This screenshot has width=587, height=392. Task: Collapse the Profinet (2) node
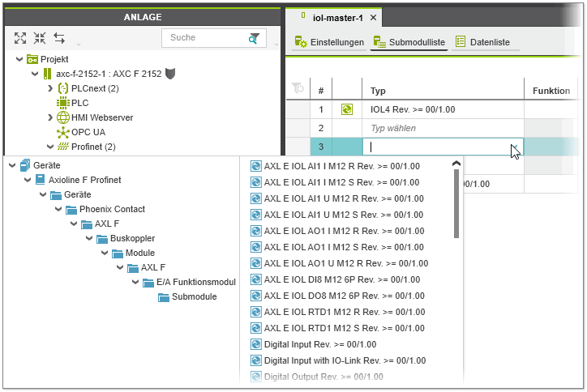(49, 147)
